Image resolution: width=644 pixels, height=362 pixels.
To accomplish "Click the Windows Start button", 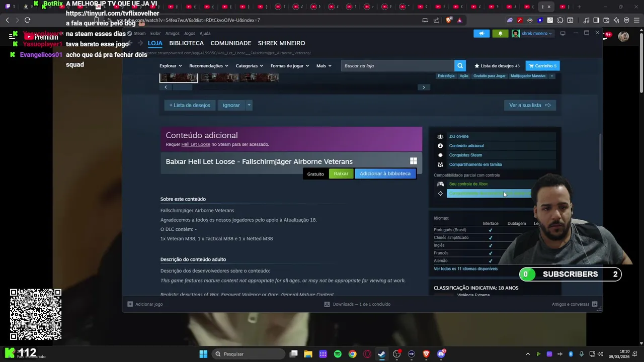I will [203, 354].
